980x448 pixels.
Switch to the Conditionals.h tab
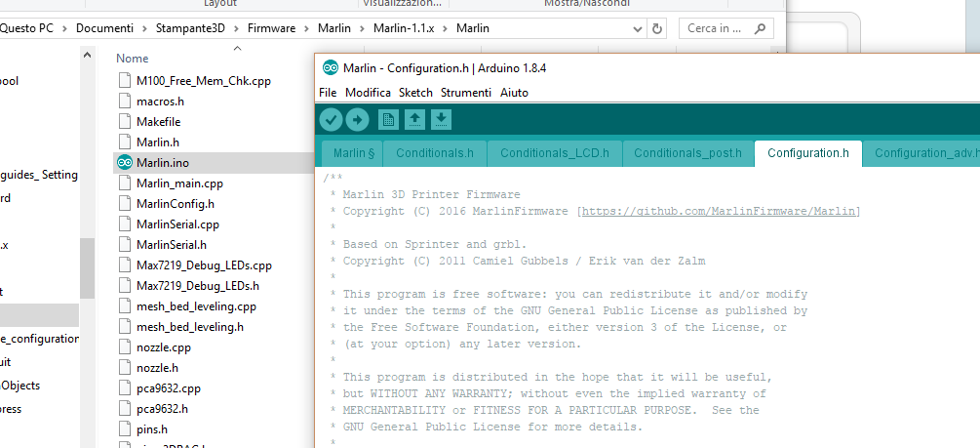pos(434,153)
